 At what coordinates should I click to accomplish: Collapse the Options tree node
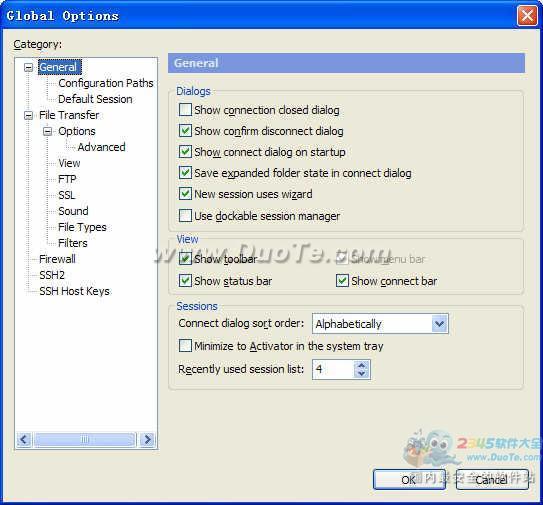click(x=47, y=131)
